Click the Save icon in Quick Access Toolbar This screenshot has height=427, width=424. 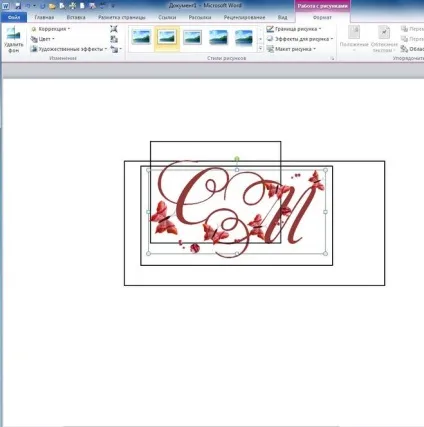click(18, 6)
